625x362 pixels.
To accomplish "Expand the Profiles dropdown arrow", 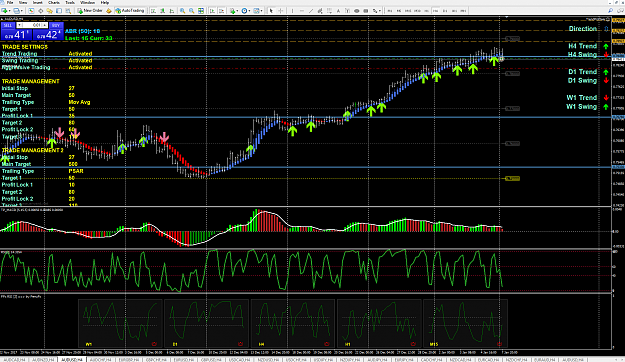I will [x=22, y=11].
